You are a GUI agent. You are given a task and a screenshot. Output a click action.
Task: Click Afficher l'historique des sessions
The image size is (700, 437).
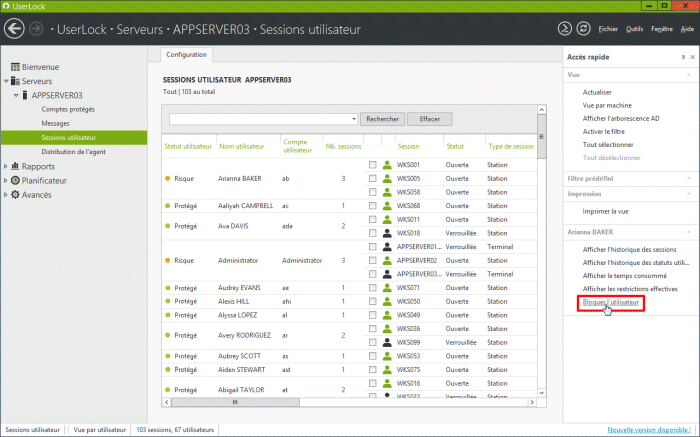[629, 250]
